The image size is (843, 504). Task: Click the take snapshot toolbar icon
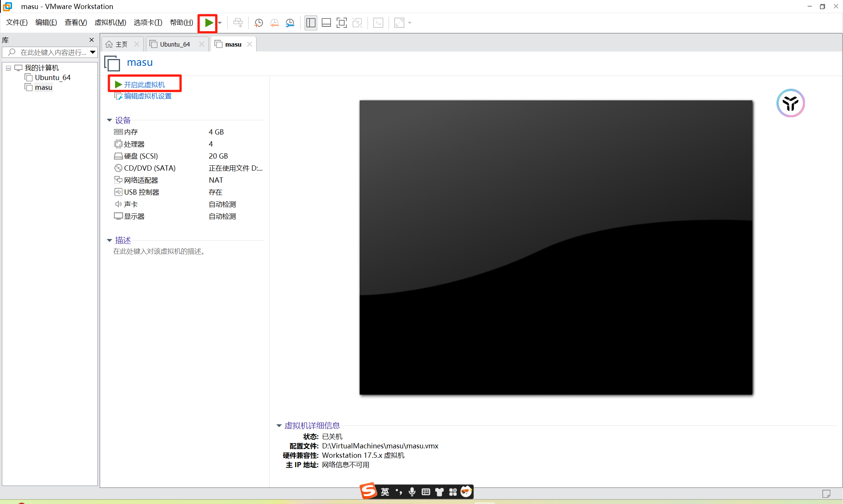(x=259, y=23)
